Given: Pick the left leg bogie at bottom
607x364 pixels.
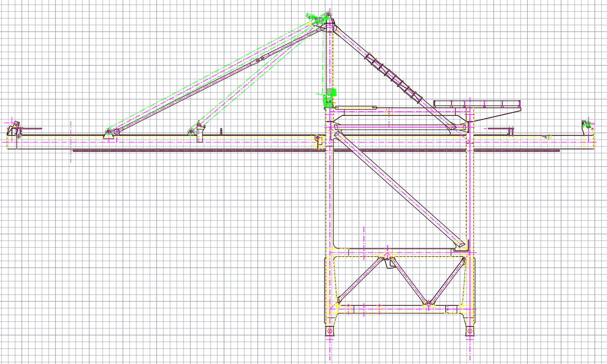Looking at the screenshot, I should pos(330,331).
